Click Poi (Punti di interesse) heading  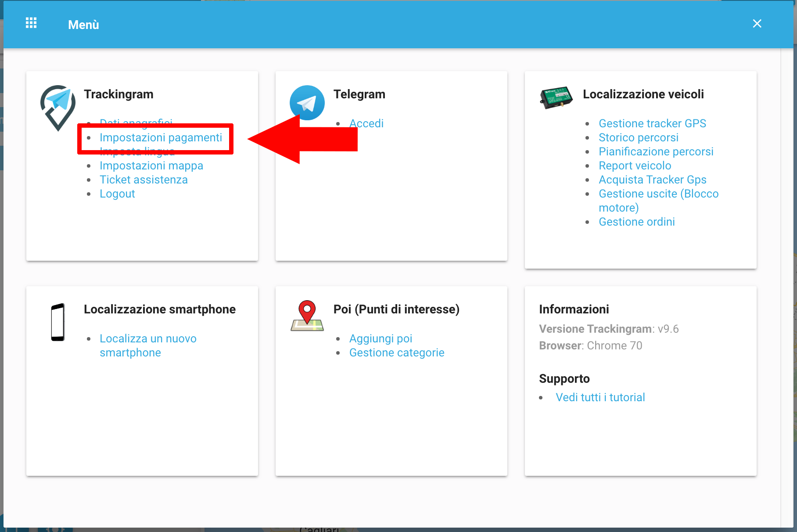pos(396,309)
